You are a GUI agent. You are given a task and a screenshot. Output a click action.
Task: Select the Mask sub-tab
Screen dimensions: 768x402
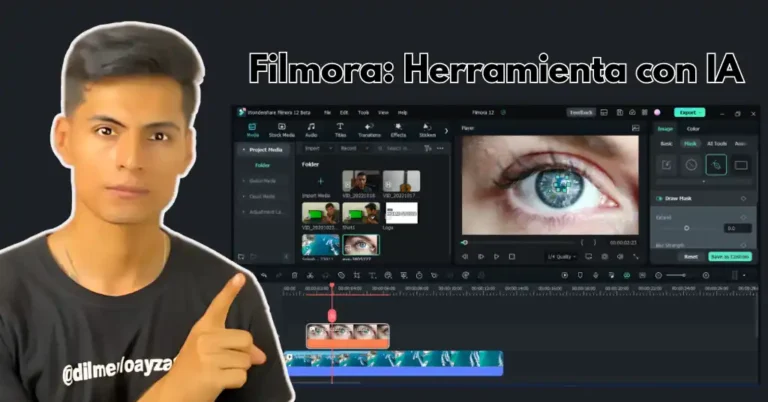point(690,144)
